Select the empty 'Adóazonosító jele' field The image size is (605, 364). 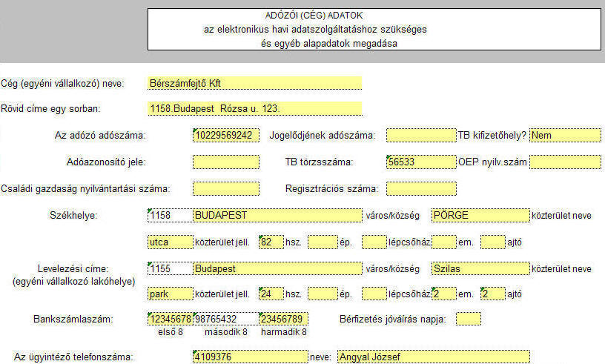(226, 162)
